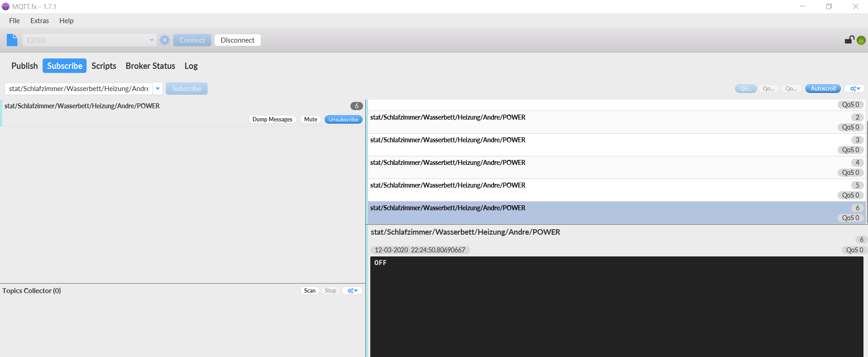Expand the subscribe topic dropdown arrow

pyautogui.click(x=158, y=89)
